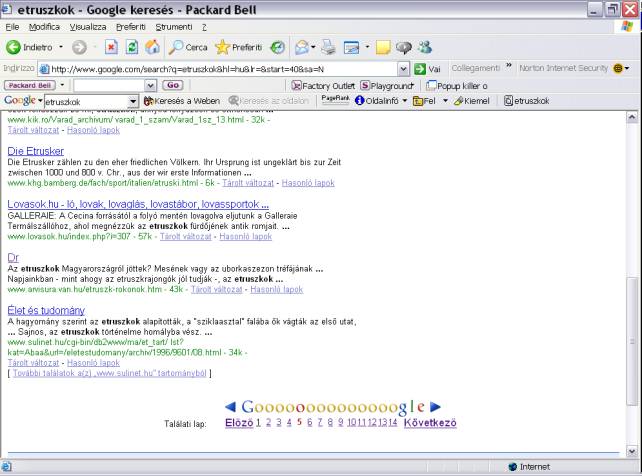
Task: Open the File menu
Action: (x=12, y=27)
